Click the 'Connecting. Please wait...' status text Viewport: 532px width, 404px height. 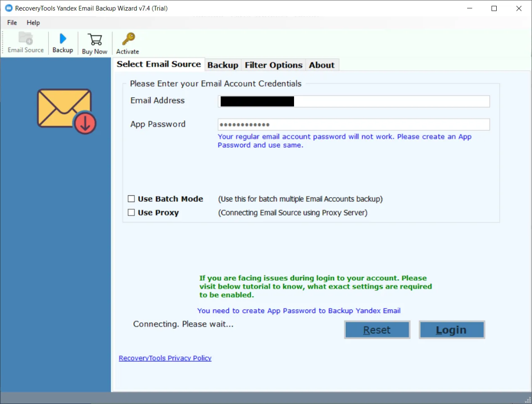tap(183, 324)
